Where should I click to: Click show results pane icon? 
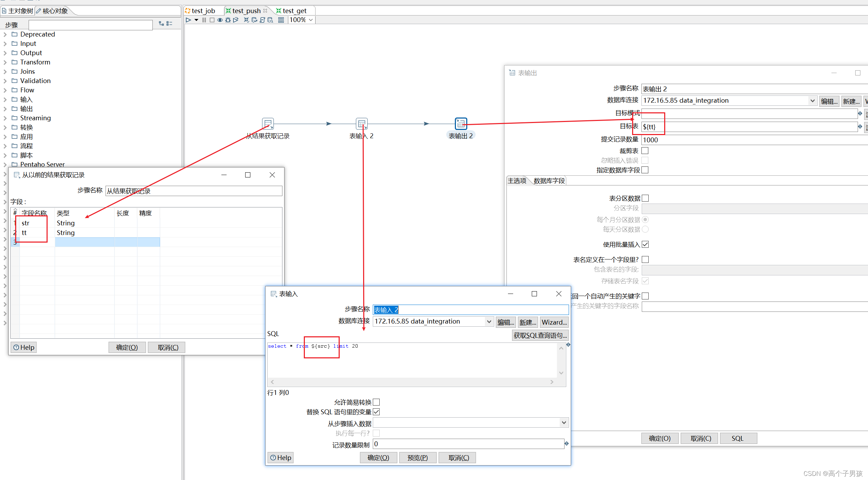pyautogui.click(x=281, y=20)
